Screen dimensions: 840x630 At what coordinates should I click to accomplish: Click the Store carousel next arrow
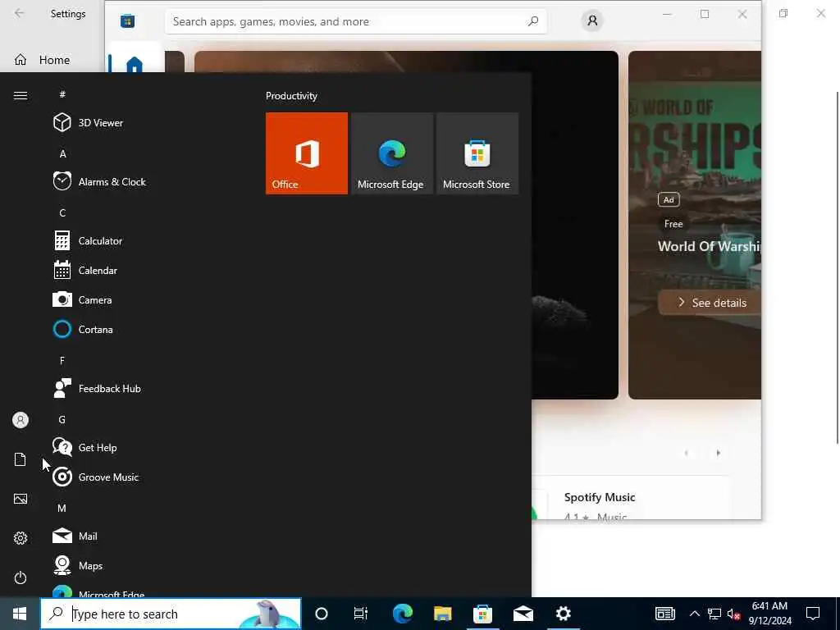(x=719, y=453)
